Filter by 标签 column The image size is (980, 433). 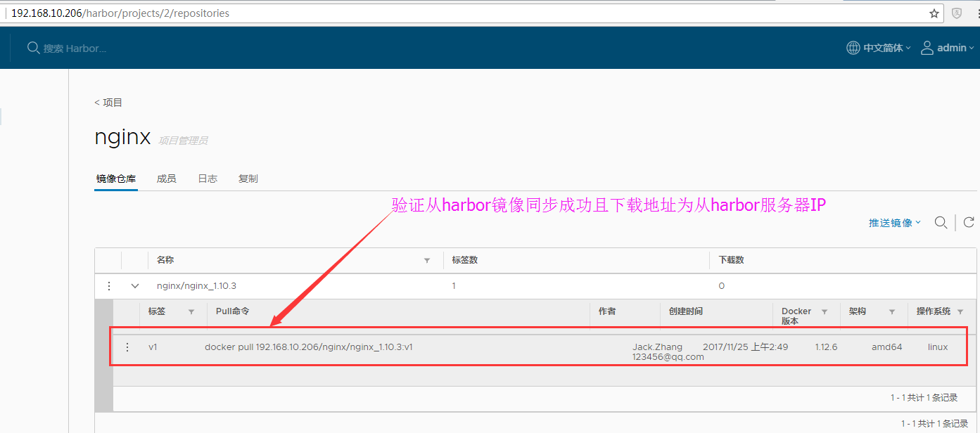pyautogui.click(x=191, y=311)
